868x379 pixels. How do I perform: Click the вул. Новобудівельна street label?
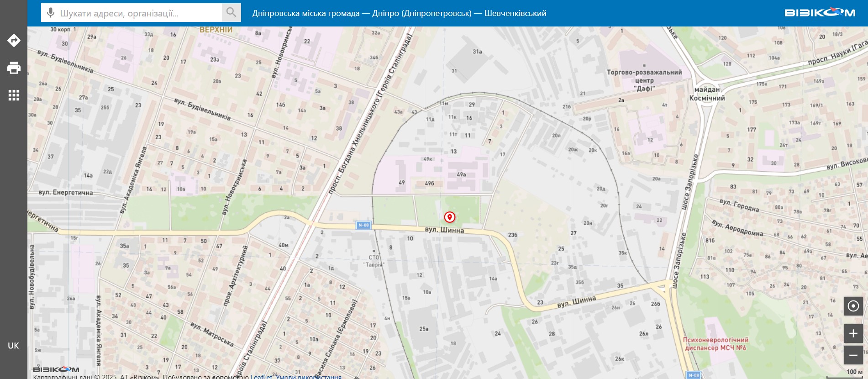coord(32,277)
